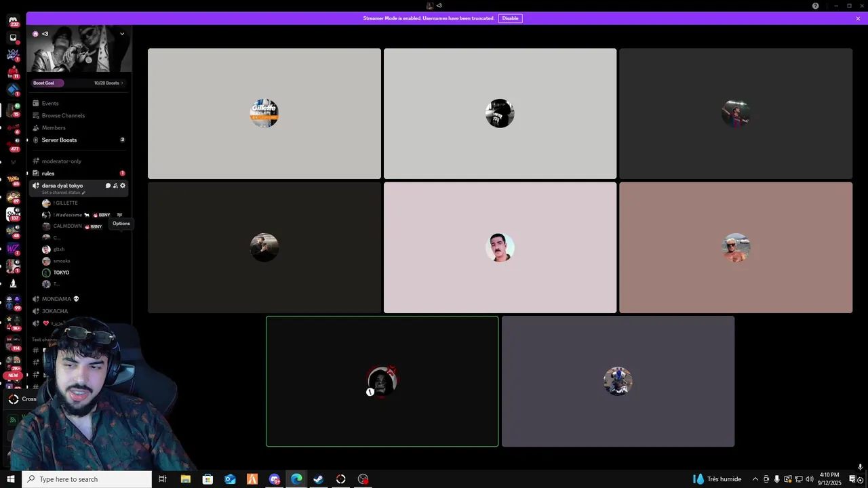Open Microsoft Edge from taskbar
Viewport: 868px width, 488px height.
tap(296, 479)
